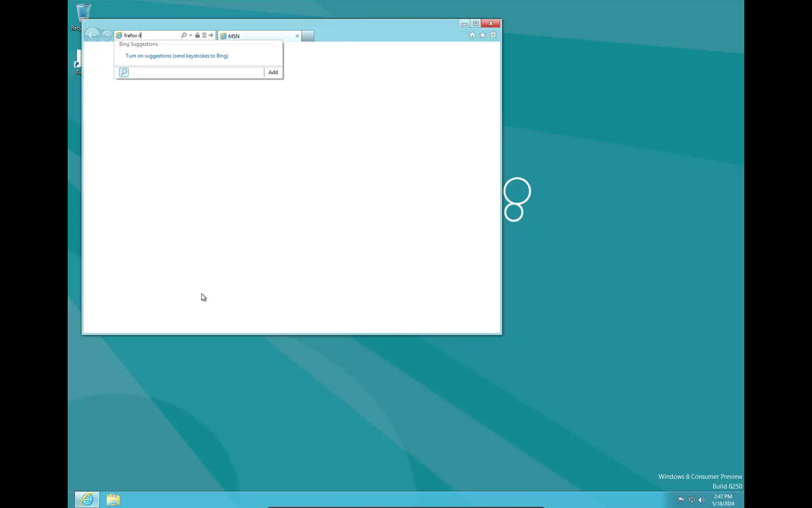This screenshot has width=812, height=508.
Task: Go to the Home page
Action: pyautogui.click(x=472, y=35)
